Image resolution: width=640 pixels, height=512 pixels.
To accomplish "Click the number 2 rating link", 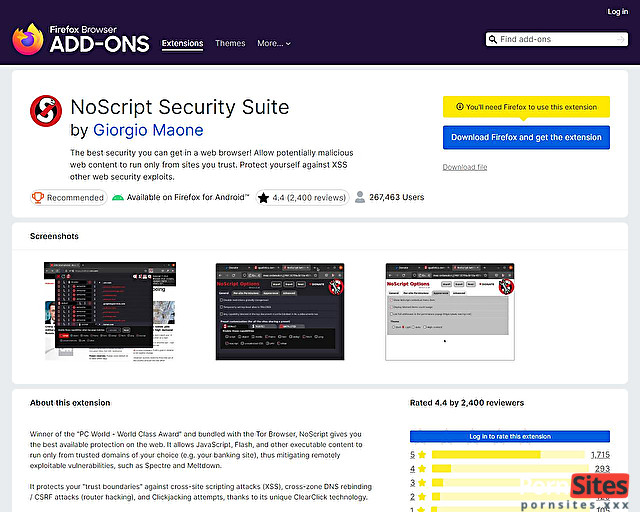I will click(x=412, y=496).
